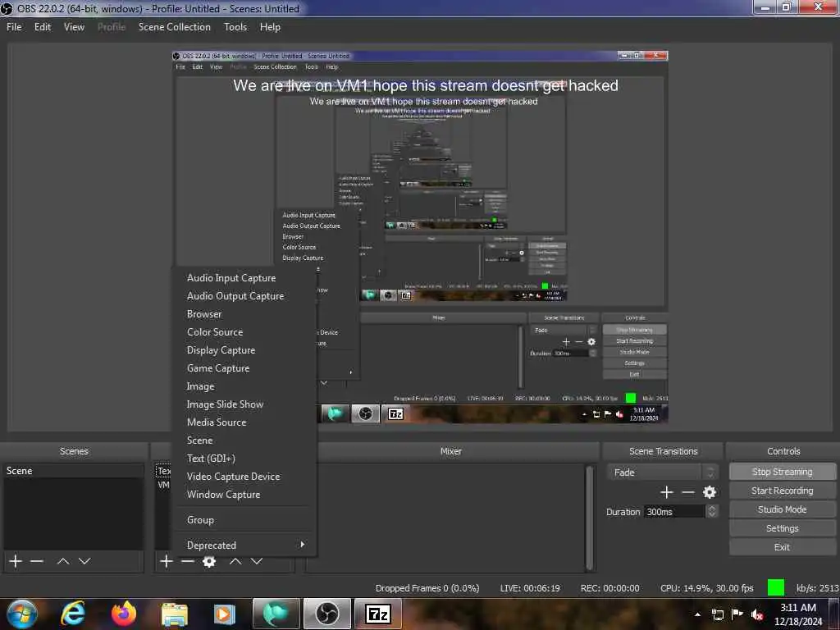Add a new scene with plus icon
Screen dimensions: 840x630
(x=16, y=561)
